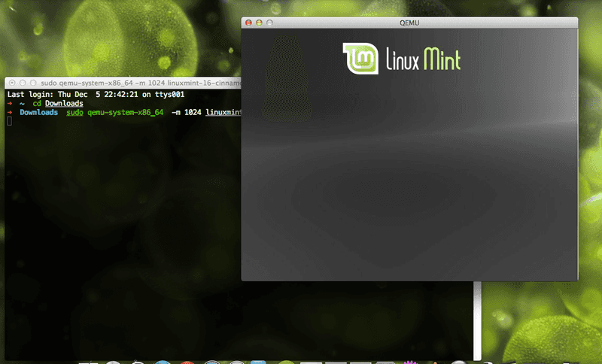Image resolution: width=602 pixels, height=364 pixels.
Task: Click the QEMU window title bar text
Action: pyautogui.click(x=409, y=23)
